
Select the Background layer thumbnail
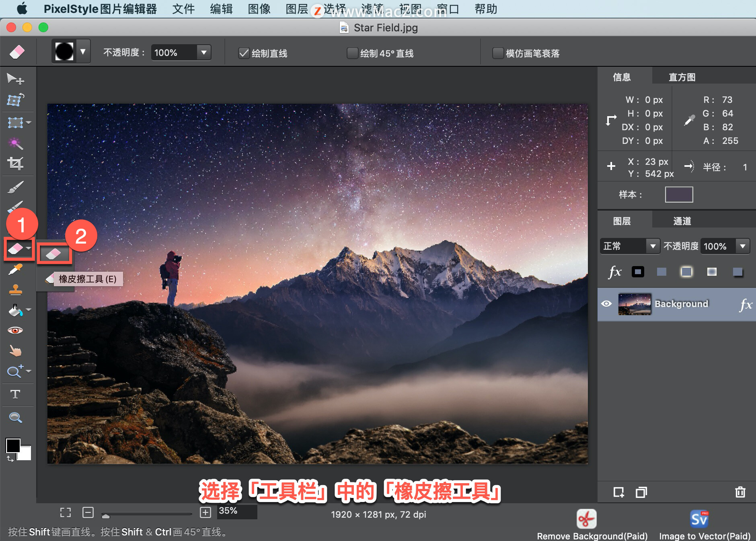click(x=635, y=304)
